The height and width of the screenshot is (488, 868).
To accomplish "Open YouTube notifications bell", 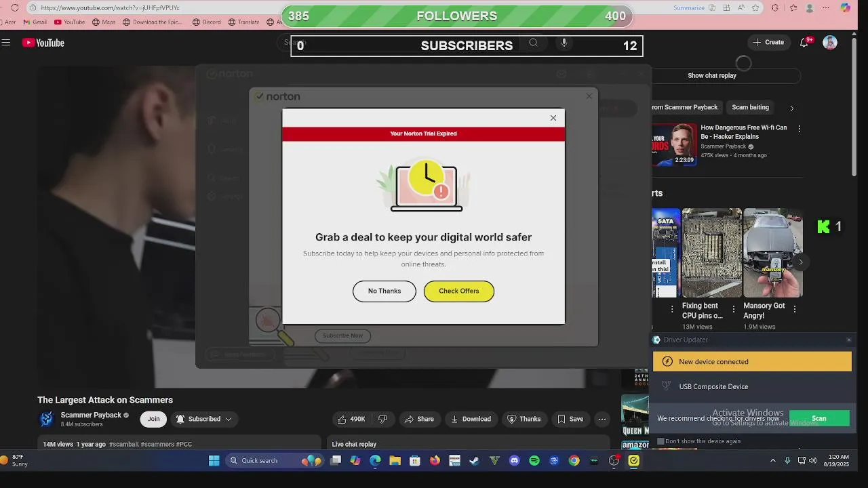I will [804, 42].
